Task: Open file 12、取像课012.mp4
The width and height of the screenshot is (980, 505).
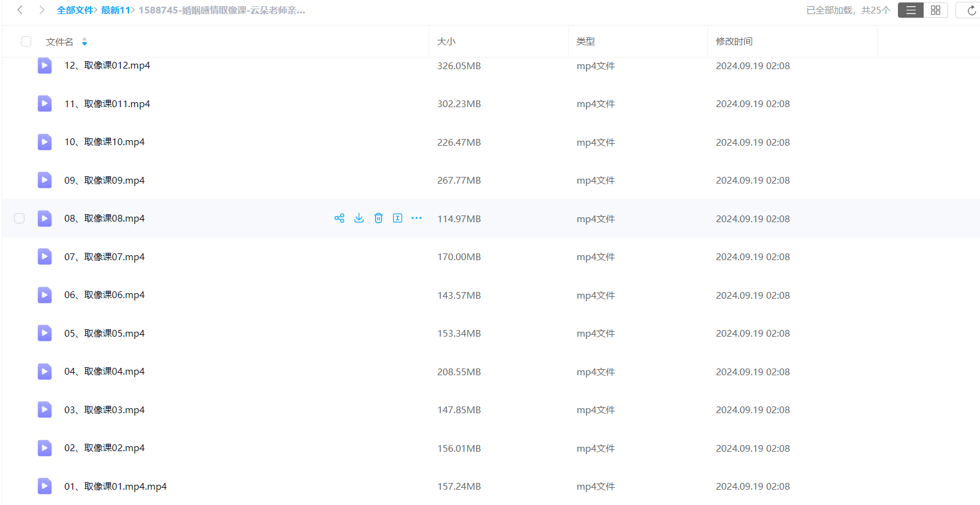Action: tap(107, 65)
